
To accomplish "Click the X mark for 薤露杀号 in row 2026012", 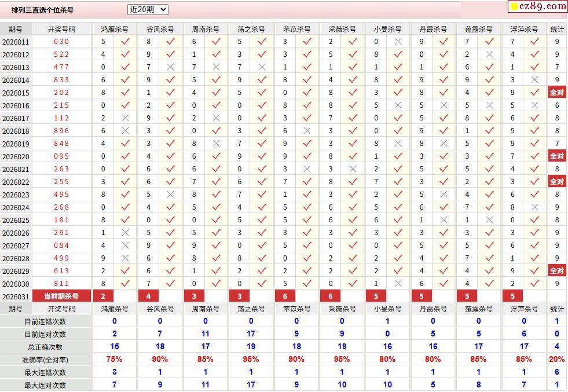I will click(489, 54).
